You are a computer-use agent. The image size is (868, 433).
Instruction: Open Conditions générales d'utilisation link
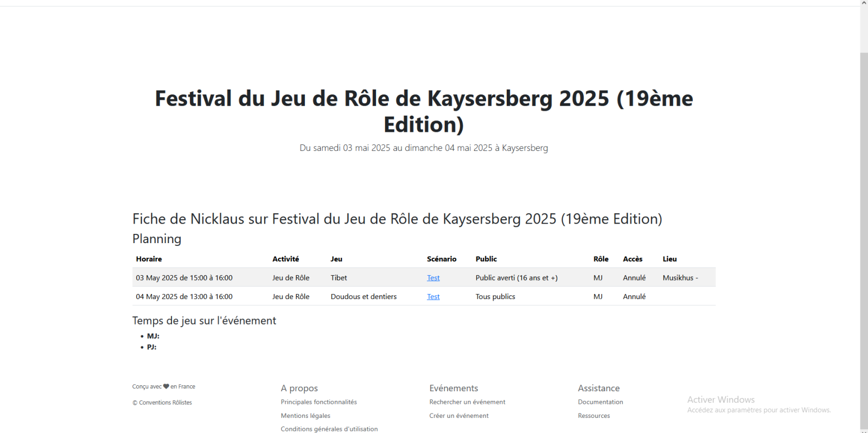point(329,429)
